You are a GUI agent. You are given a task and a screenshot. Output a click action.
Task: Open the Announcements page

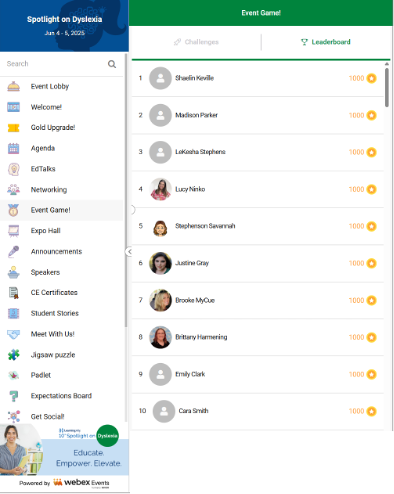coord(62,251)
